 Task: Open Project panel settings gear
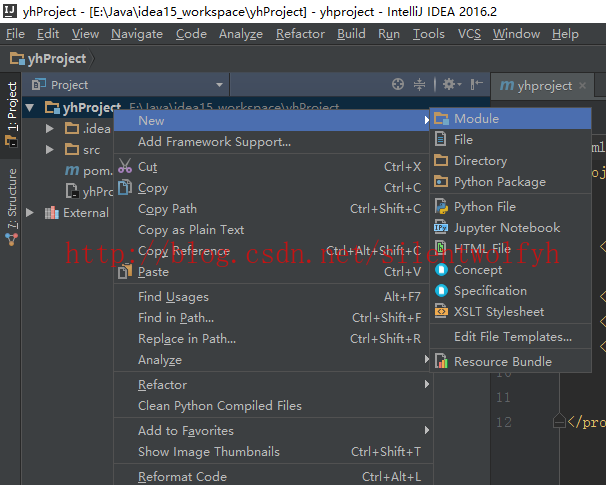click(450, 85)
